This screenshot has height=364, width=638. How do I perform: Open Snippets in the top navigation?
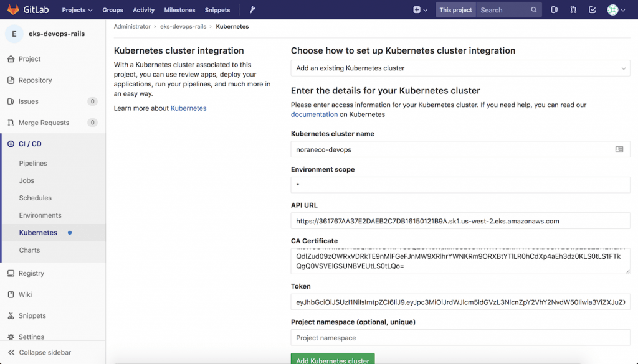(x=217, y=10)
